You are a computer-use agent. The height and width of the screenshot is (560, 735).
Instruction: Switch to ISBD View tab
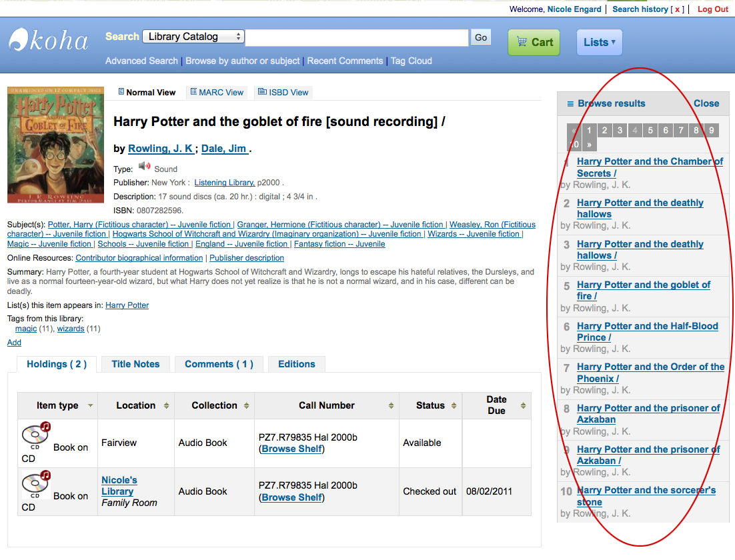pos(283,92)
